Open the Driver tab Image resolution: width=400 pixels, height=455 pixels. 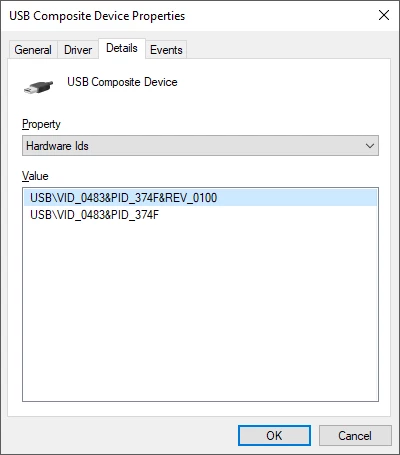coord(78,50)
